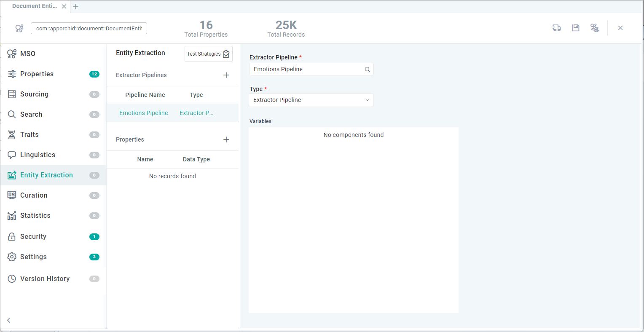
Task: Click the truck deploy icon in header
Action: (557, 28)
